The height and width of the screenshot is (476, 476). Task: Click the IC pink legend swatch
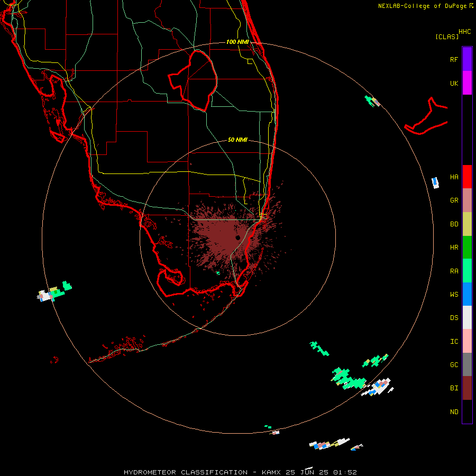pos(467,341)
